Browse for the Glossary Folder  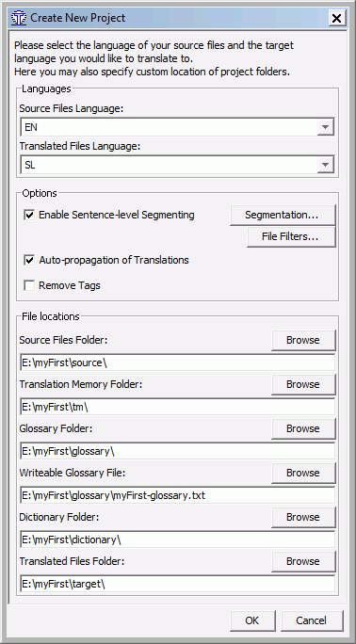tap(303, 428)
